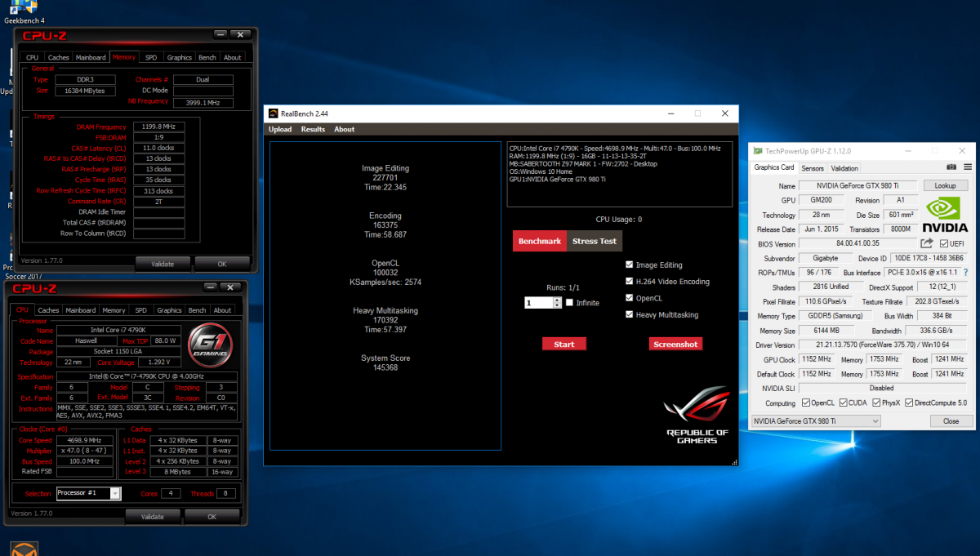Viewport: 980px width, 556px height.
Task: Open Mainboard tab in CPU-Z memory timings window
Action: pyautogui.click(x=90, y=57)
